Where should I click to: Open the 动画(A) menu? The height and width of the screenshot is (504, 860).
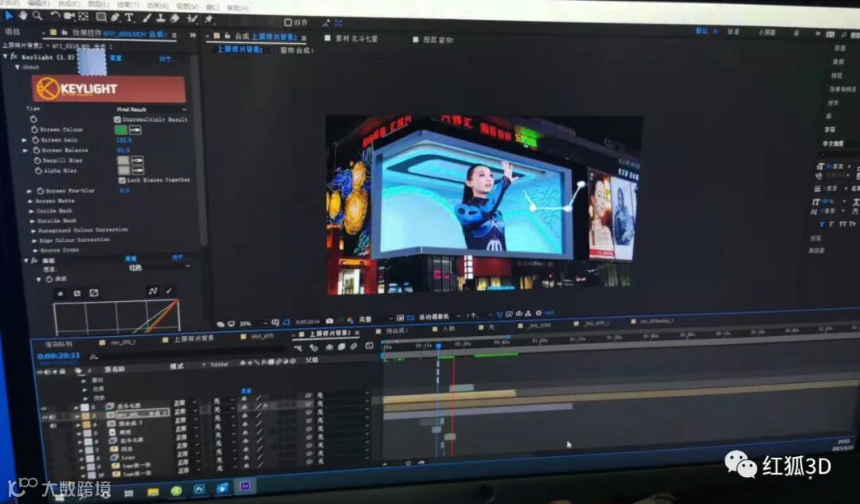(x=158, y=5)
